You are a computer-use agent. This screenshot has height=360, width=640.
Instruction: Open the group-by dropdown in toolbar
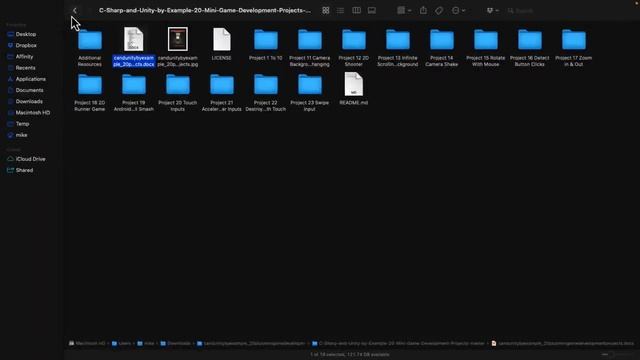[x=404, y=11]
